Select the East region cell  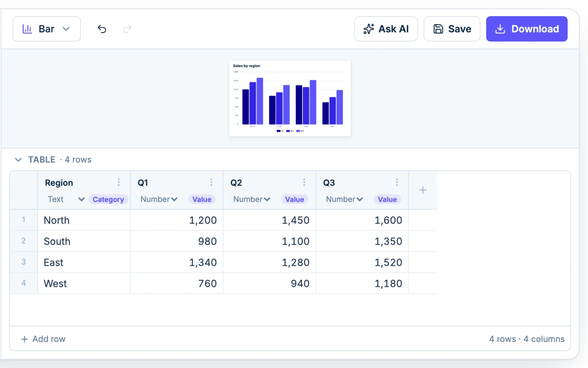click(x=84, y=262)
